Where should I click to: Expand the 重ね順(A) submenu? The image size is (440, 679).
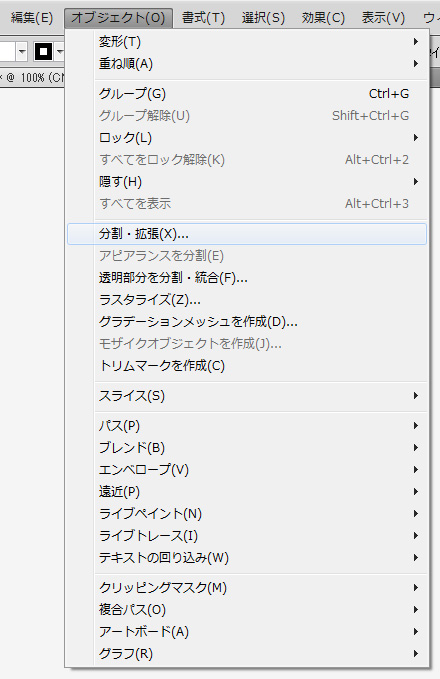tap(247, 64)
